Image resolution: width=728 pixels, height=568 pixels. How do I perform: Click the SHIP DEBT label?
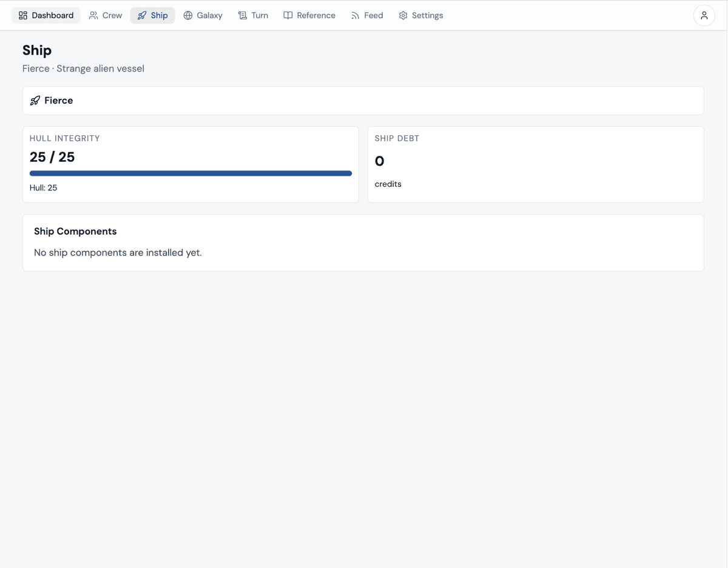point(397,138)
